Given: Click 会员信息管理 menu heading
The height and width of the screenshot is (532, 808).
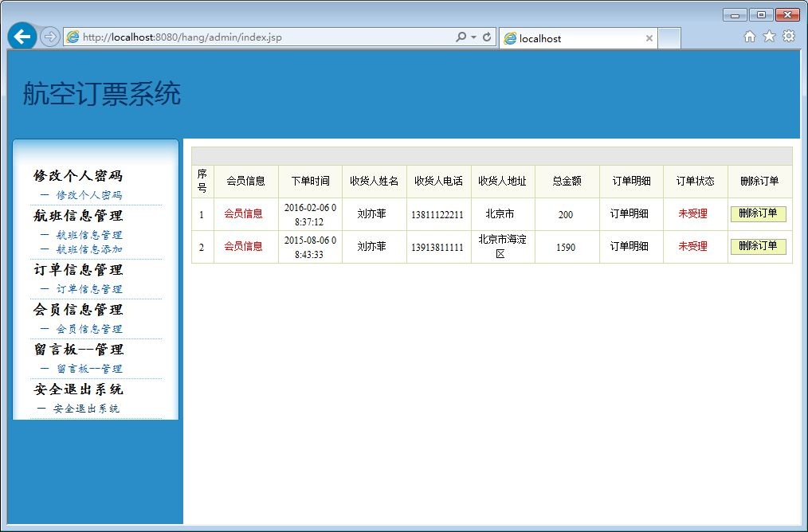Looking at the screenshot, I should coord(78,310).
